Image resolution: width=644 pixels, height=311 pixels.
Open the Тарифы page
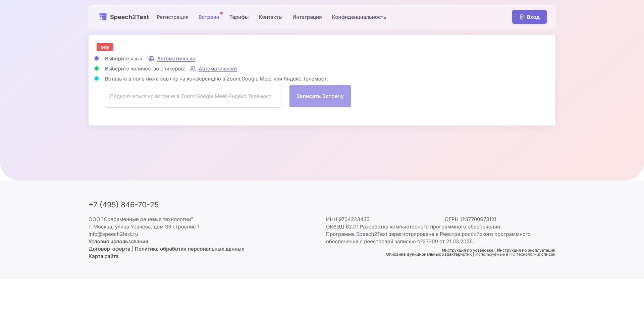click(239, 17)
